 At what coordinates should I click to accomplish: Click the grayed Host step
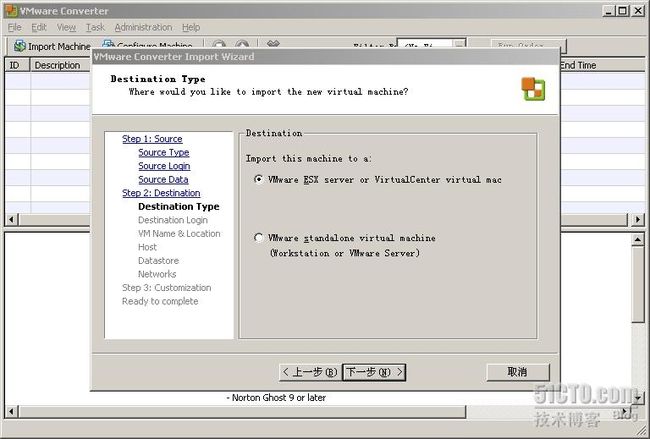[148, 247]
